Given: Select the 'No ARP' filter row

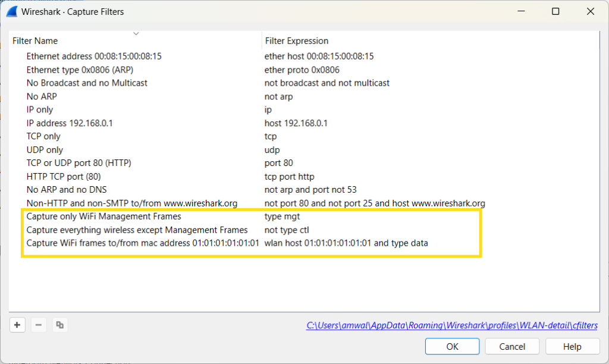Looking at the screenshot, I should pos(42,96).
